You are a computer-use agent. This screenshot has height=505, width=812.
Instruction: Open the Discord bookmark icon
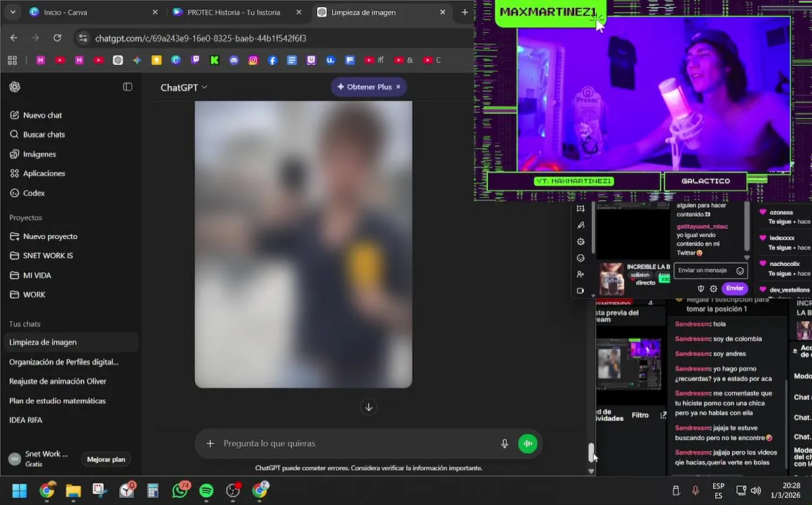pyautogui.click(x=234, y=60)
